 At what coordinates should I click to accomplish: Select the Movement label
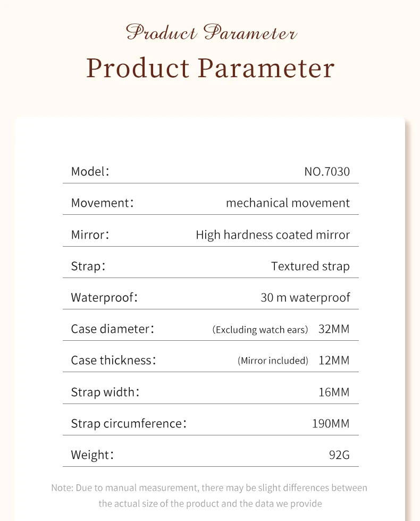(x=102, y=203)
